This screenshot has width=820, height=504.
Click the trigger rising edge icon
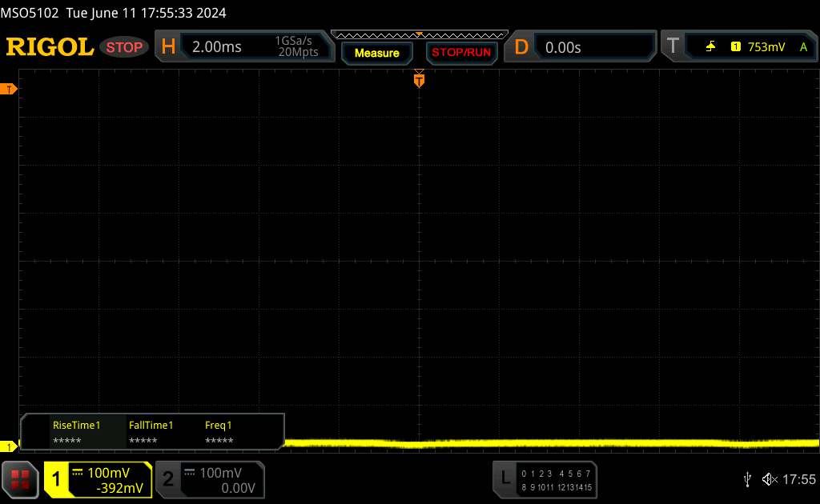[x=710, y=47]
